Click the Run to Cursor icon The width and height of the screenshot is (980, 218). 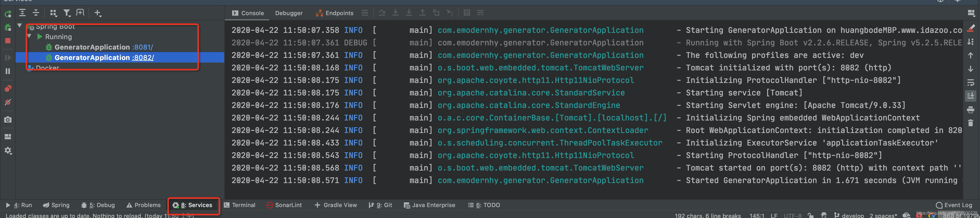pyautogui.click(x=450, y=13)
